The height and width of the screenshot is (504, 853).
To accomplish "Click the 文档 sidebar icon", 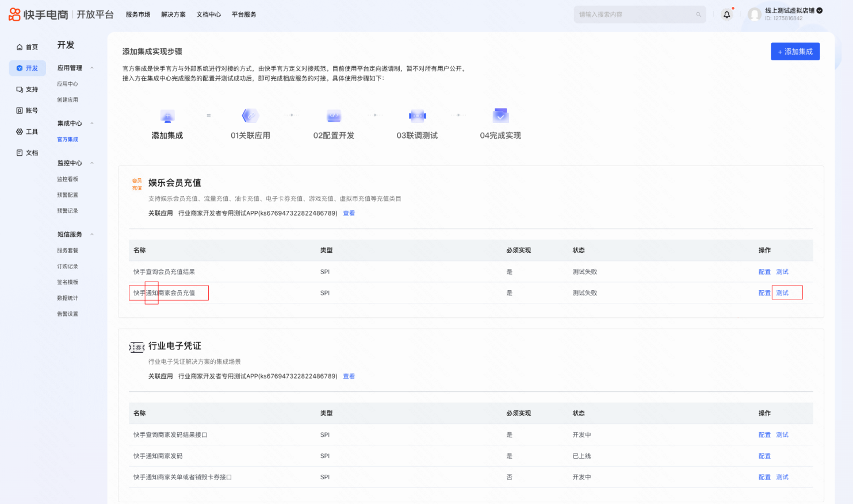I will coord(20,153).
